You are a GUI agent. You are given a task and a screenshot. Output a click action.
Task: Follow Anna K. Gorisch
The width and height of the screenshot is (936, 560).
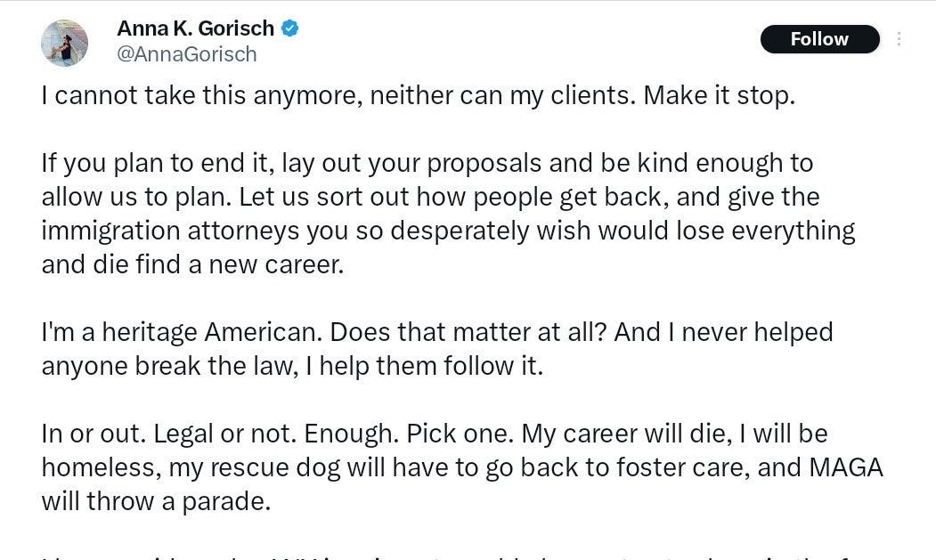(819, 39)
